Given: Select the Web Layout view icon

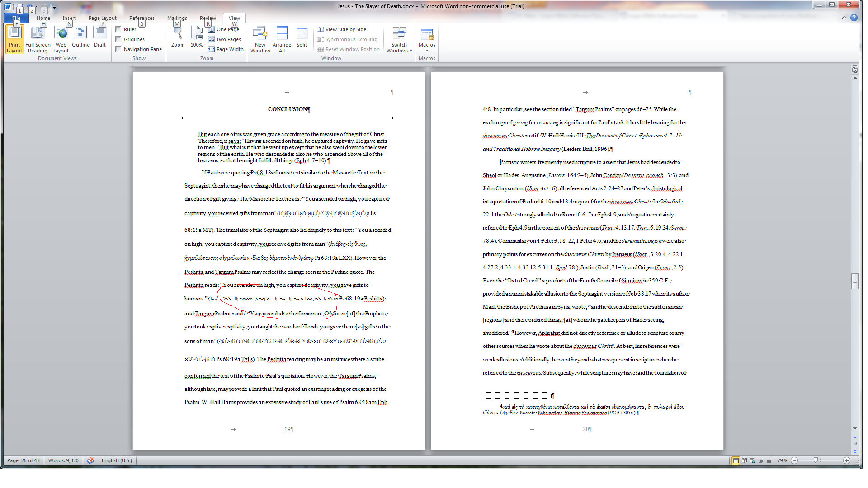Looking at the screenshot, I should click(x=61, y=39).
